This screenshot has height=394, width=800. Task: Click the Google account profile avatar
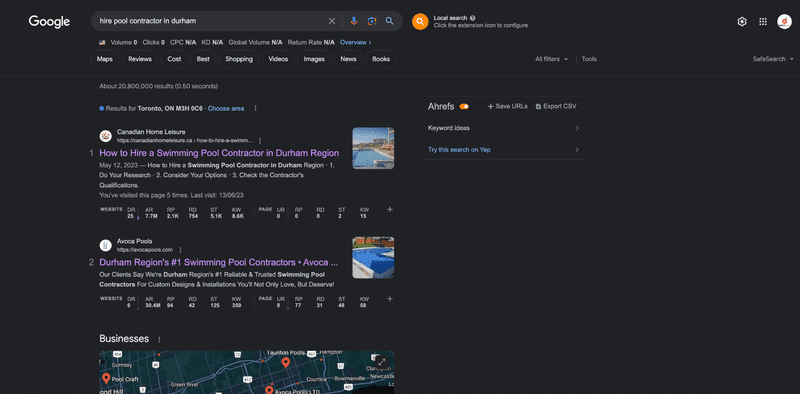click(784, 21)
